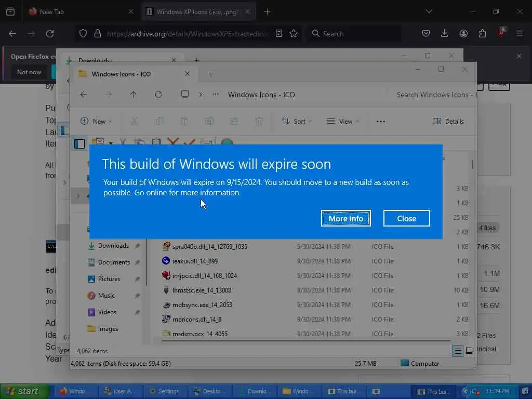532x399 pixels.
Task: Close the Windows XP Icons Firefox tab
Action: pos(248,11)
